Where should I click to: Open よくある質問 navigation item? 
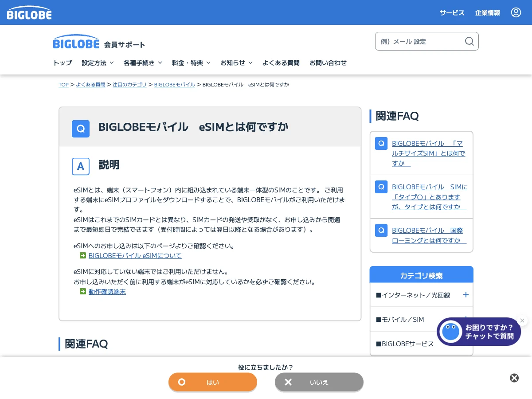pyautogui.click(x=281, y=63)
